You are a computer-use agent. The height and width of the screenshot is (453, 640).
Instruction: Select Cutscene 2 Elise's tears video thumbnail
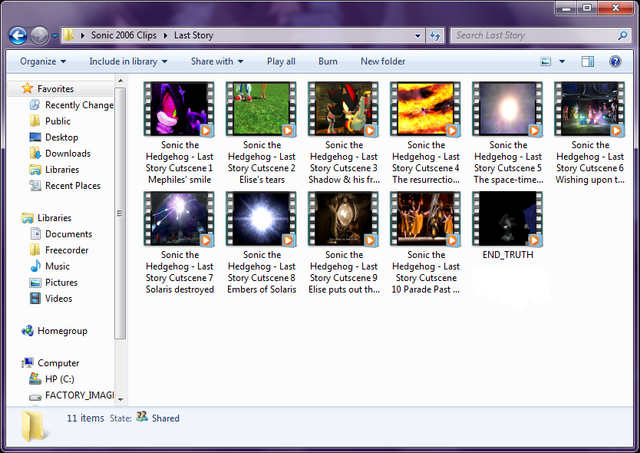261,109
